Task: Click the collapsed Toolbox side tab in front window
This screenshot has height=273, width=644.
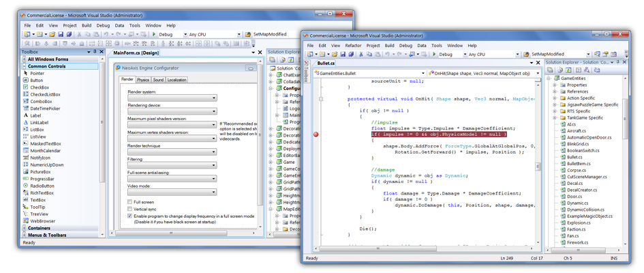Action: click(x=307, y=72)
